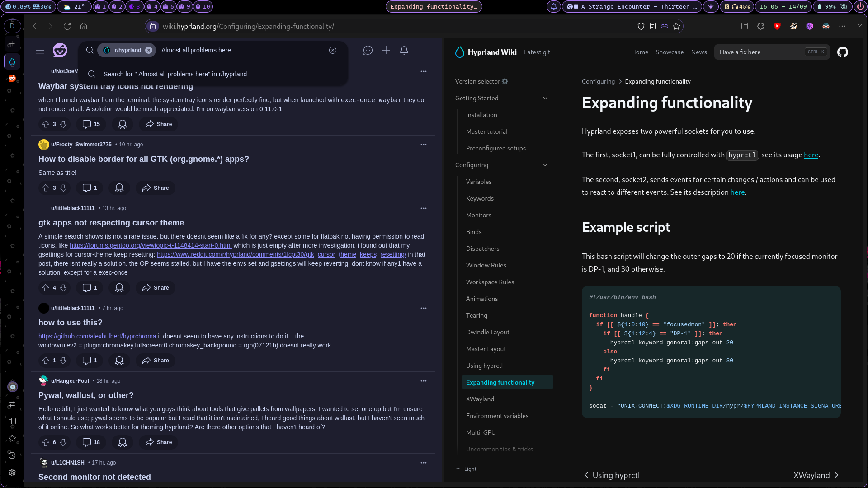Clear the Reddit search text
This screenshot has width=868, height=488.
[x=332, y=50]
